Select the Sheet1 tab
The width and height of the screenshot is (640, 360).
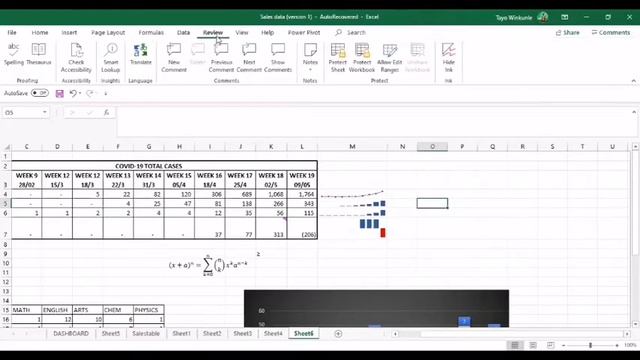point(181,333)
